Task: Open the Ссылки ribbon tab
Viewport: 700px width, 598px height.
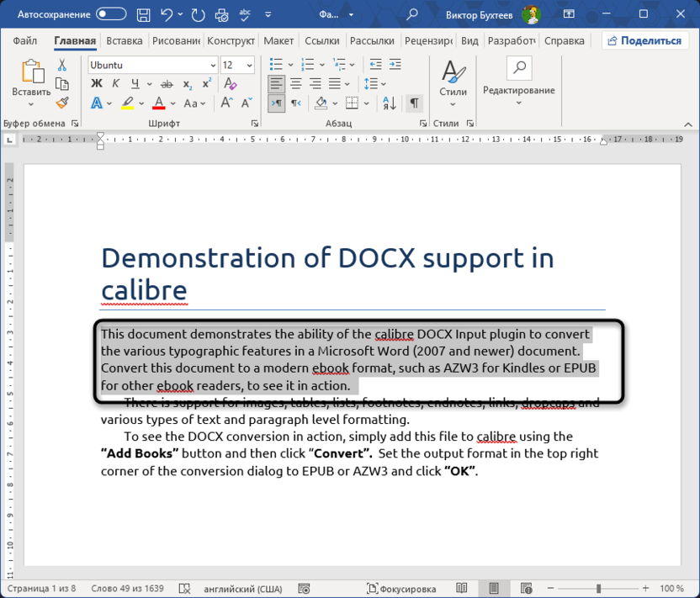Action: [x=321, y=41]
